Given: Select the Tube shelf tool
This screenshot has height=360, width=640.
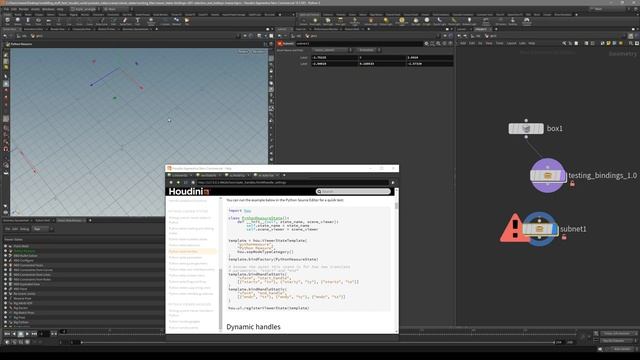Looking at the screenshot, I should point(28,20).
